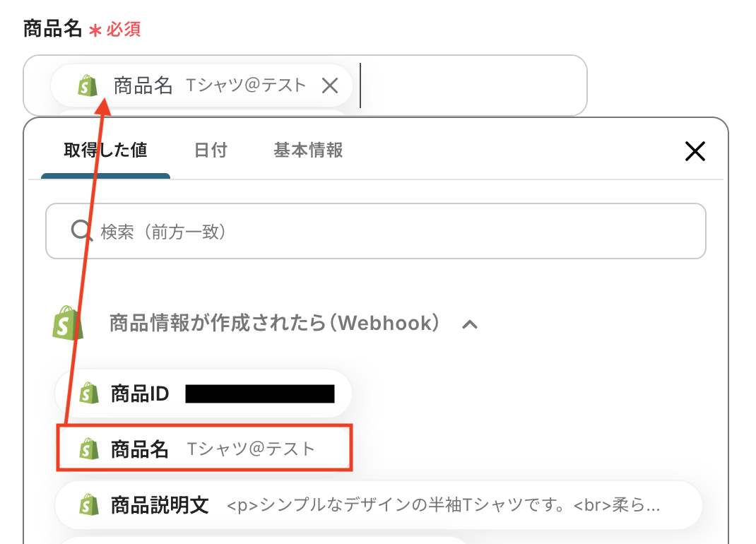This screenshot has width=756, height=544.
Task: Switch to the 基本情報 tab
Action: pyautogui.click(x=308, y=150)
